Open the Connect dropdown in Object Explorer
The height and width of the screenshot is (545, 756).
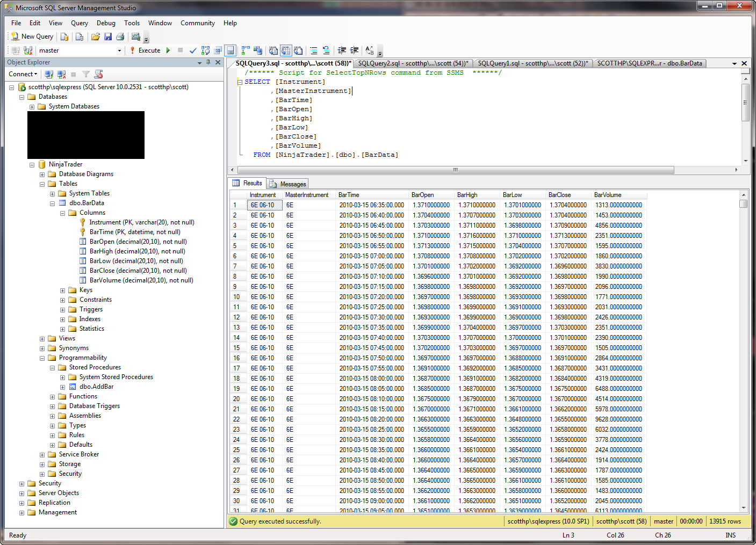pyautogui.click(x=23, y=74)
